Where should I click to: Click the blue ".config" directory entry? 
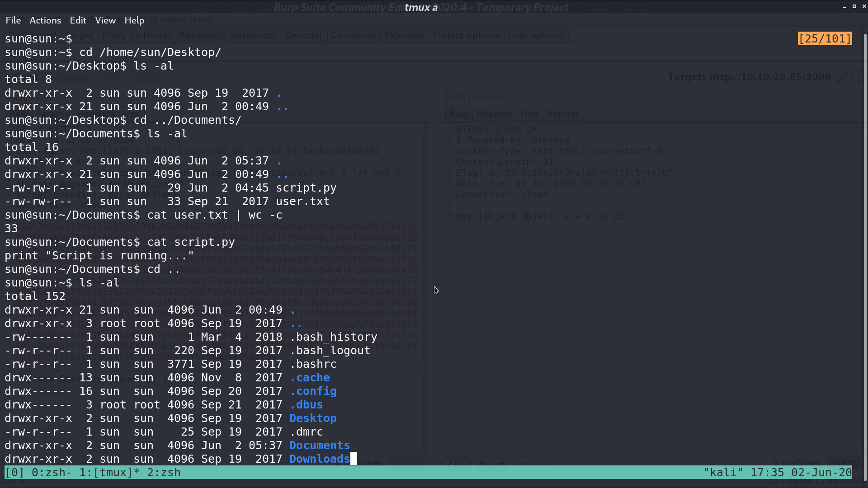click(x=313, y=391)
